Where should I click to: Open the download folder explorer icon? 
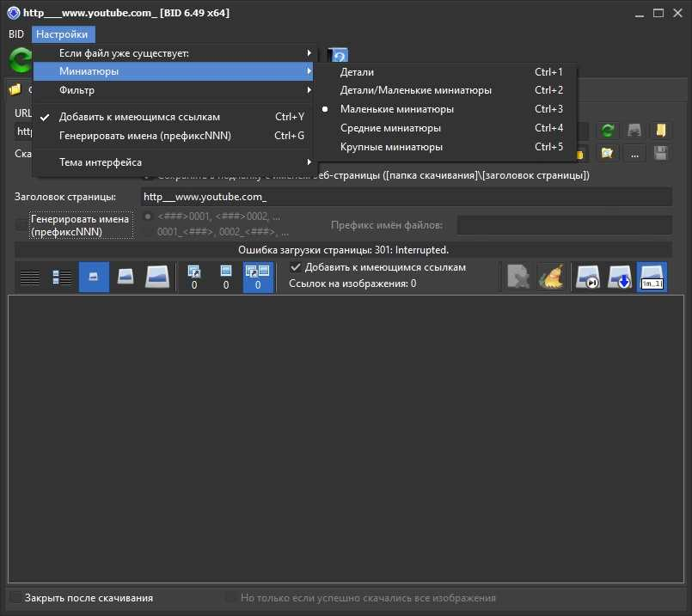point(608,153)
